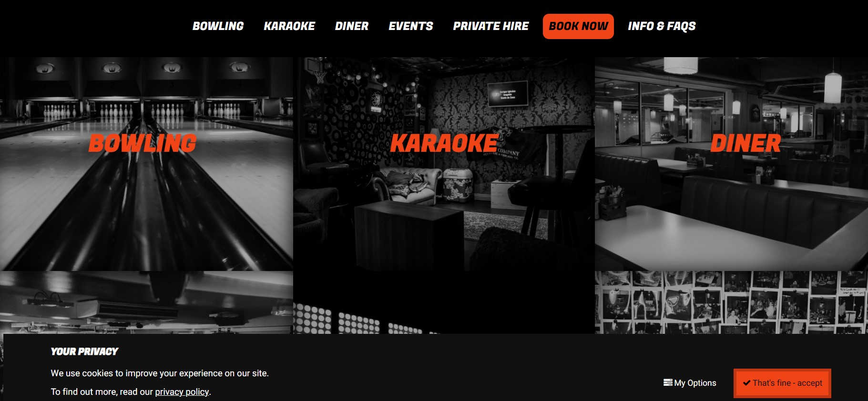
Task: Click the orange Diner heading text
Action: 745,143
